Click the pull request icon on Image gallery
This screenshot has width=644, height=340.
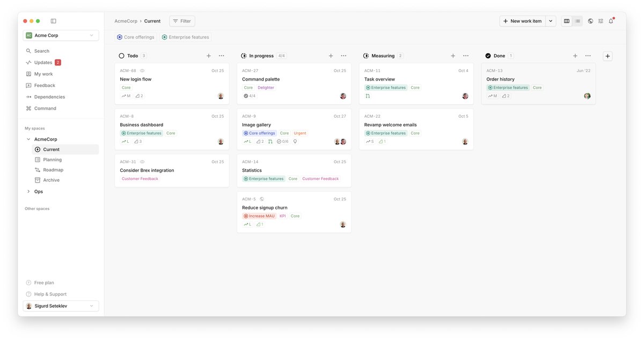tap(270, 142)
